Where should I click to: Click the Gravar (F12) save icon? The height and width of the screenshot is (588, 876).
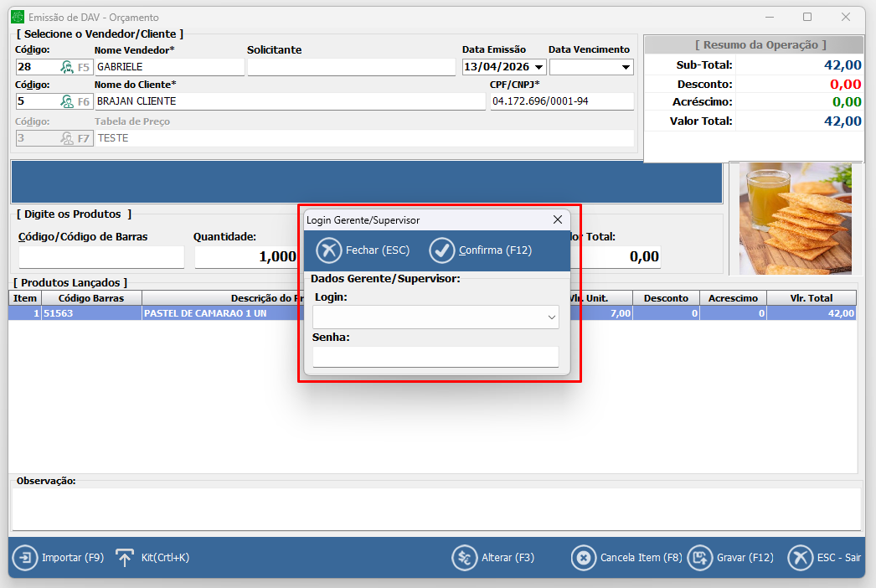click(699, 558)
